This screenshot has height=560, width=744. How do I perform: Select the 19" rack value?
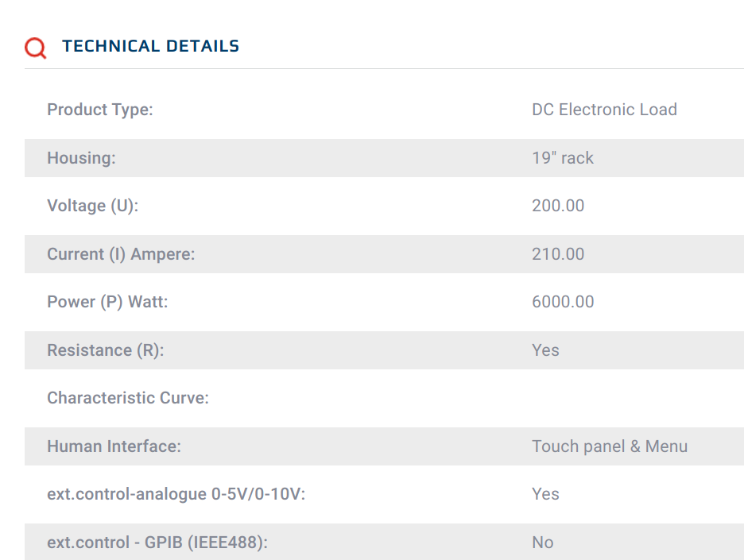(x=562, y=158)
